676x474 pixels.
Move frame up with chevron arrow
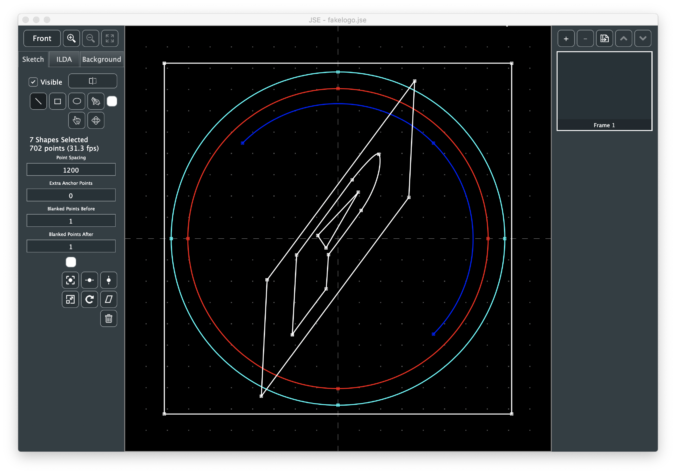pos(623,38)
